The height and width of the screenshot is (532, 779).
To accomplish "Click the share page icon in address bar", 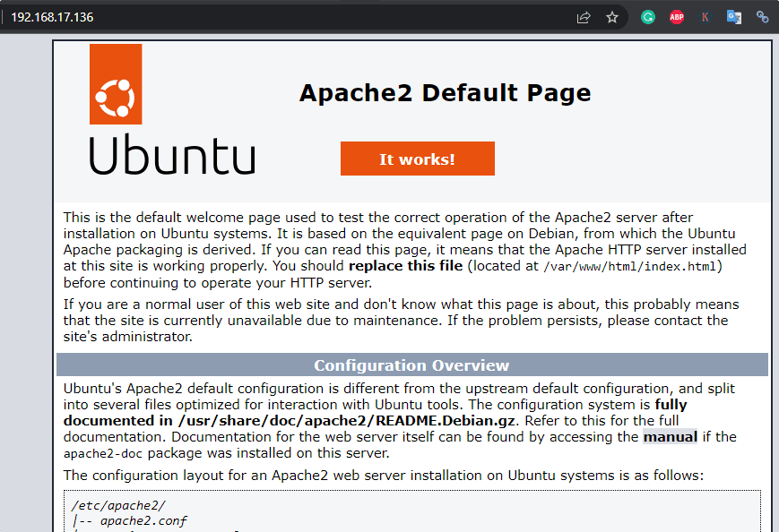I will (x=584, y=17).
